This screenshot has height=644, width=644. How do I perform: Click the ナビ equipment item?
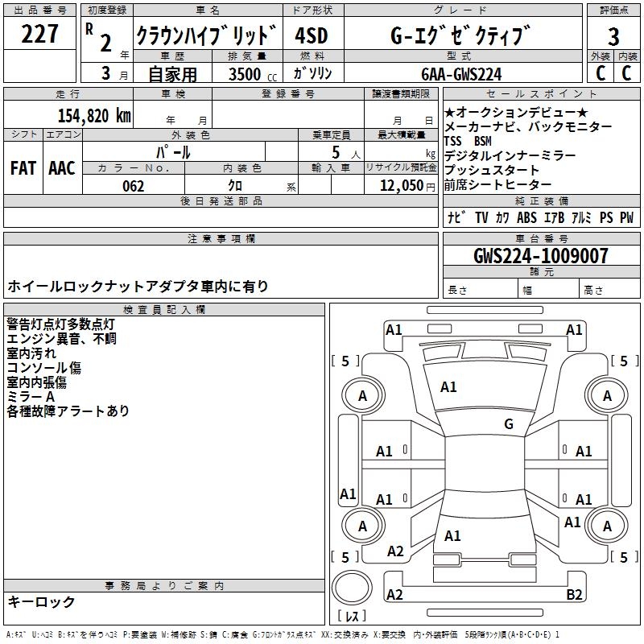[456, 217]
